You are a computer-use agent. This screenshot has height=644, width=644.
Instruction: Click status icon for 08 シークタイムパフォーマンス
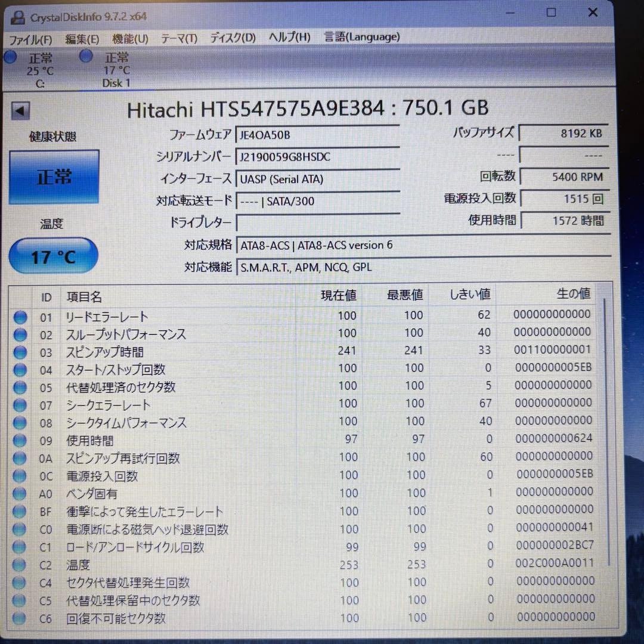pyautogui.click(x=20, y=423)
